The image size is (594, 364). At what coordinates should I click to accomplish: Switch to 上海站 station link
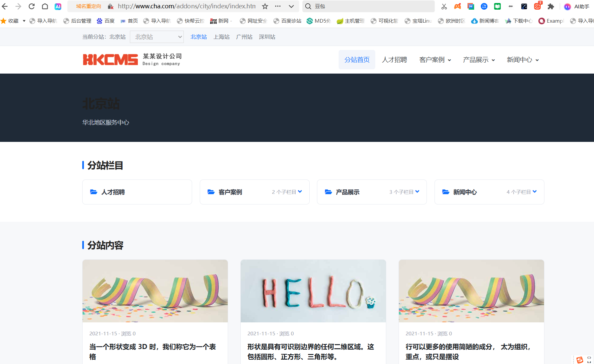coord(221,37)
